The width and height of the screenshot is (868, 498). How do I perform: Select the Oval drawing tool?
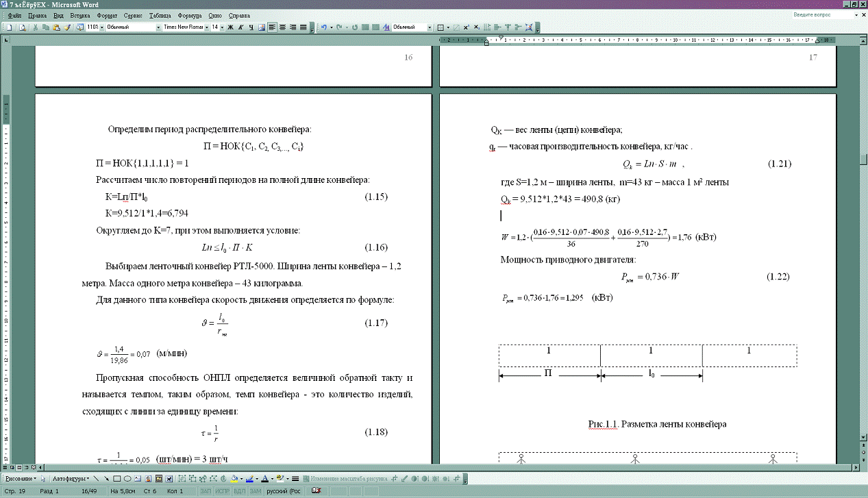coord(128,479)
